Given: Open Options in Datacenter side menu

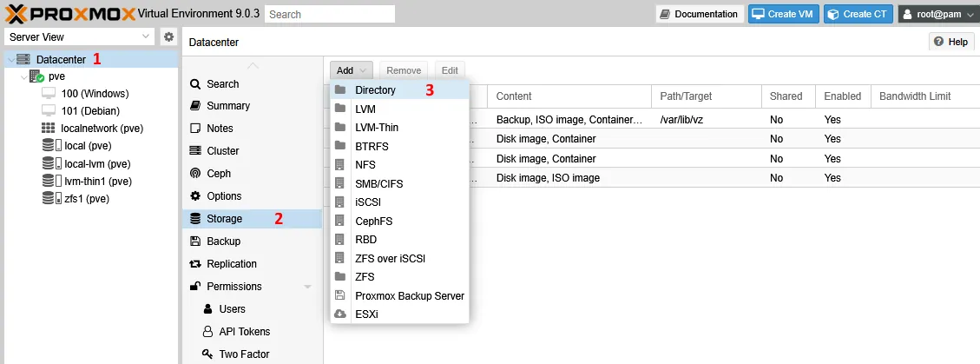Looking at the screenshot, I should tap(253, 195).
